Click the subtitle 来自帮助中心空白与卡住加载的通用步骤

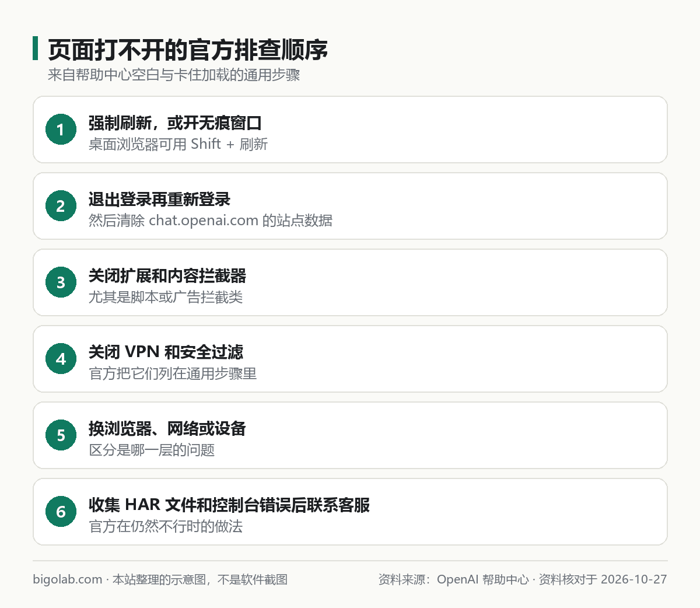(174, 75)
